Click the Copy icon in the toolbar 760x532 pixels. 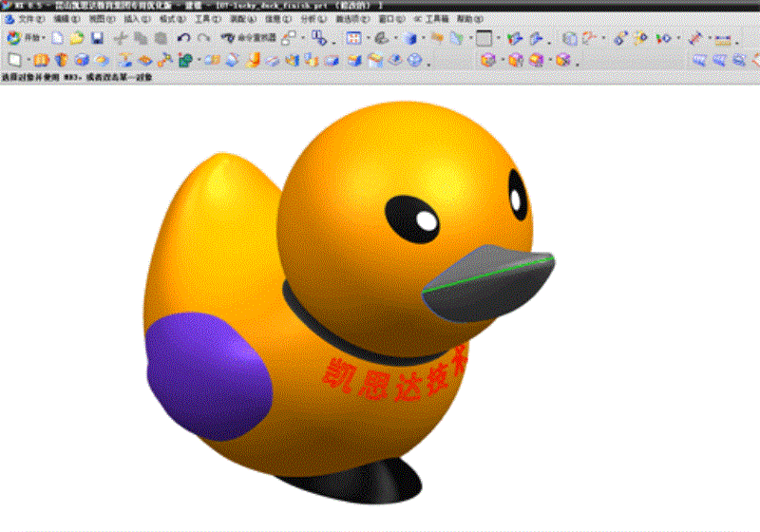coord(141,39)
